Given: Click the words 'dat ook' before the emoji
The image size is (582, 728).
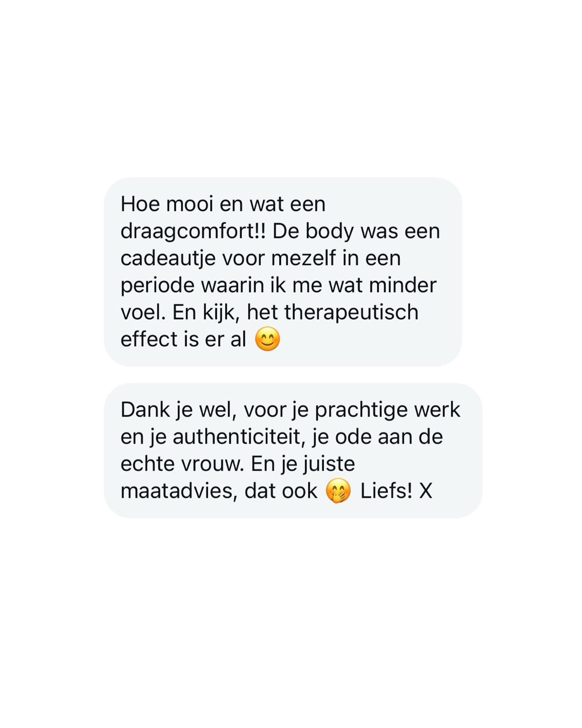Looking at the screenshot, I should click(281, 491).
